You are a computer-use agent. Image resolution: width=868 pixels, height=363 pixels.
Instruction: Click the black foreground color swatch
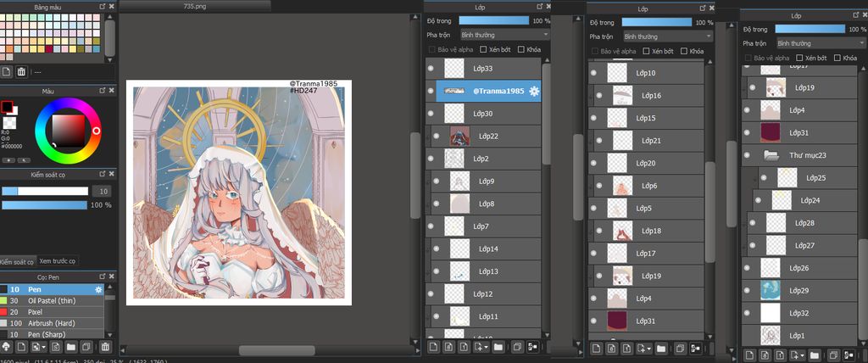point(7,106)
